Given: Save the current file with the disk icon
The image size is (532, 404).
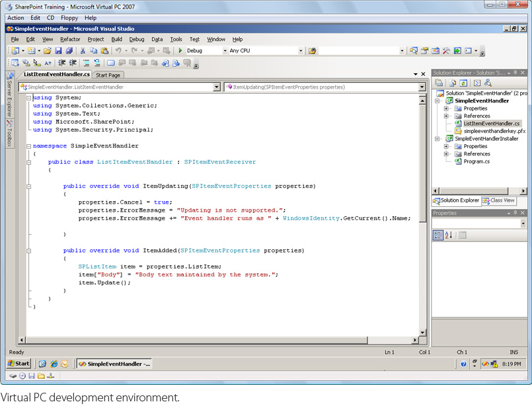Looking at the screenshot, I should point(58,51).
